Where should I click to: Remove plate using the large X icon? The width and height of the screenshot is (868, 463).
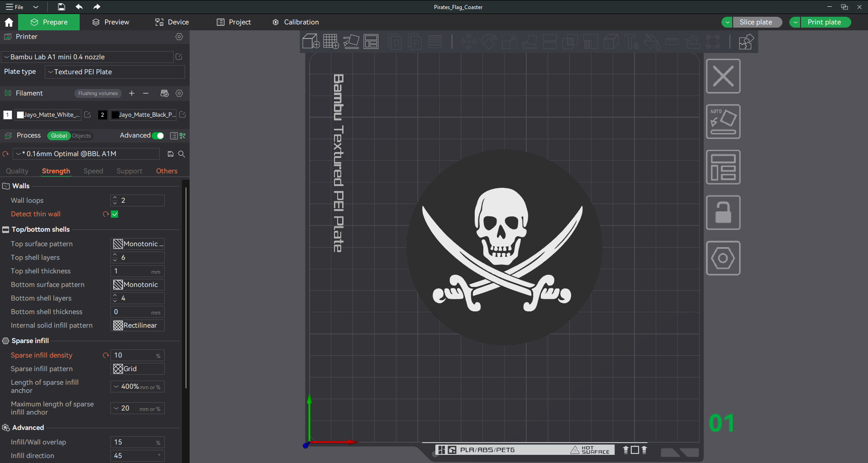723,76
